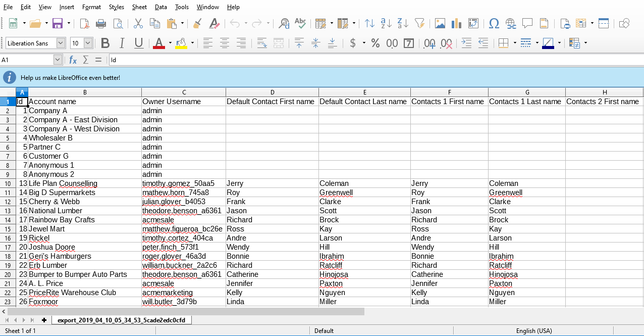Click the formula input line
Viewport: 644px width, 336px height.
pyautogui.click(x=373, y=60)
